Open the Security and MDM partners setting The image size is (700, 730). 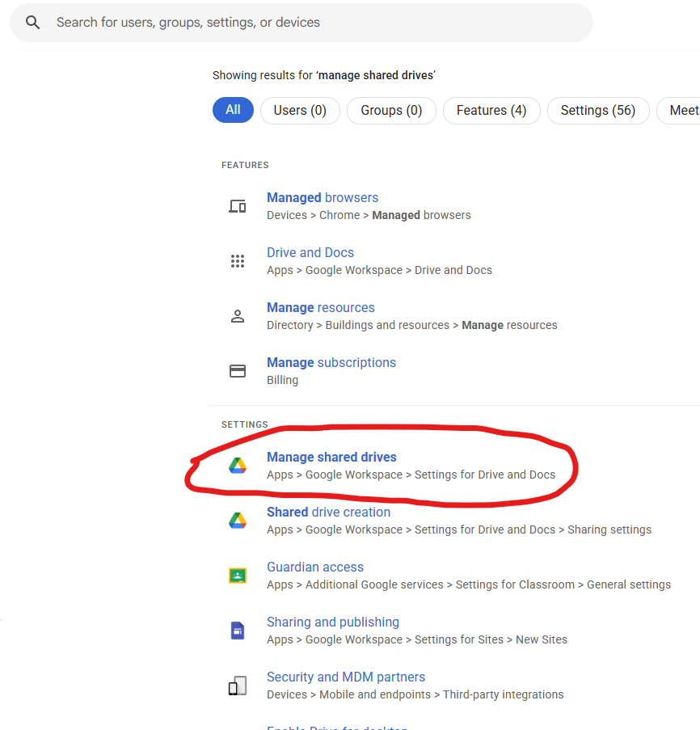click(x=346, y=677)
